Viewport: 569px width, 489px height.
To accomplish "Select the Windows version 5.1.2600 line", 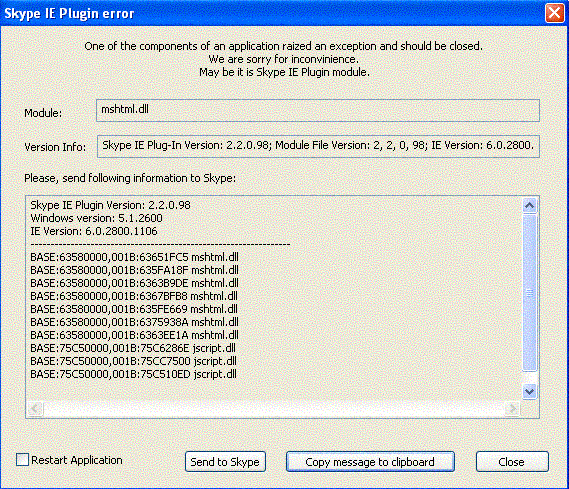I will 97,218.
